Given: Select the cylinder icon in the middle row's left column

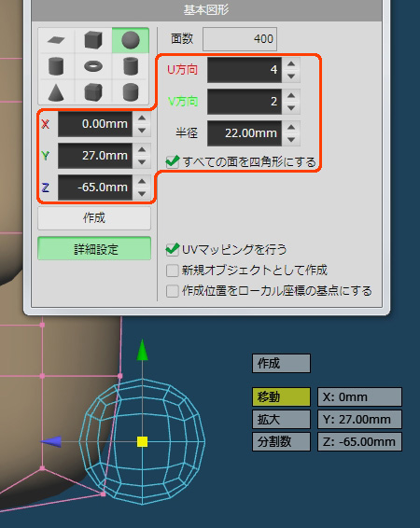Looking at the screenshot, I should coord(56,66).
